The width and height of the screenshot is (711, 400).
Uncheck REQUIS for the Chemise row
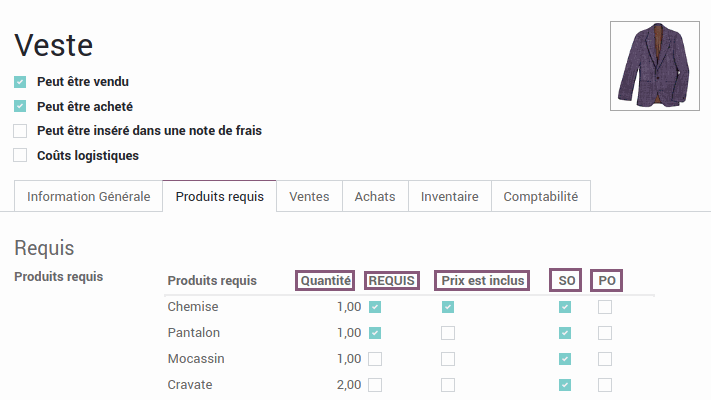point(375,307)
